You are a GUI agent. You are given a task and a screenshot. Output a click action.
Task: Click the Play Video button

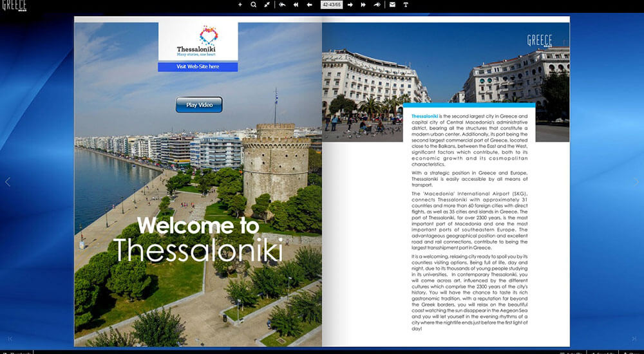click(x=199, y=105)
